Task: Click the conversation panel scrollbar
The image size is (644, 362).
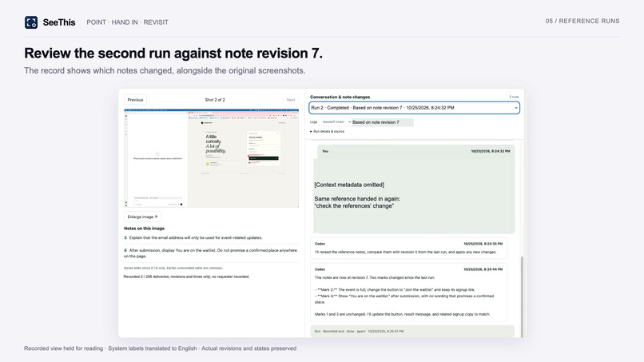Action: (x=522, y=296)
